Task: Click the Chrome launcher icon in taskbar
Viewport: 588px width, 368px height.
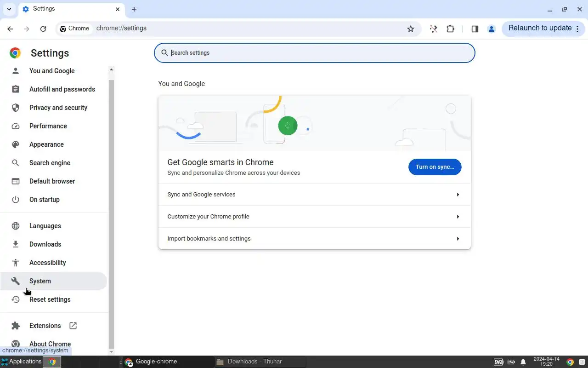Action: [x=52, y=362]
